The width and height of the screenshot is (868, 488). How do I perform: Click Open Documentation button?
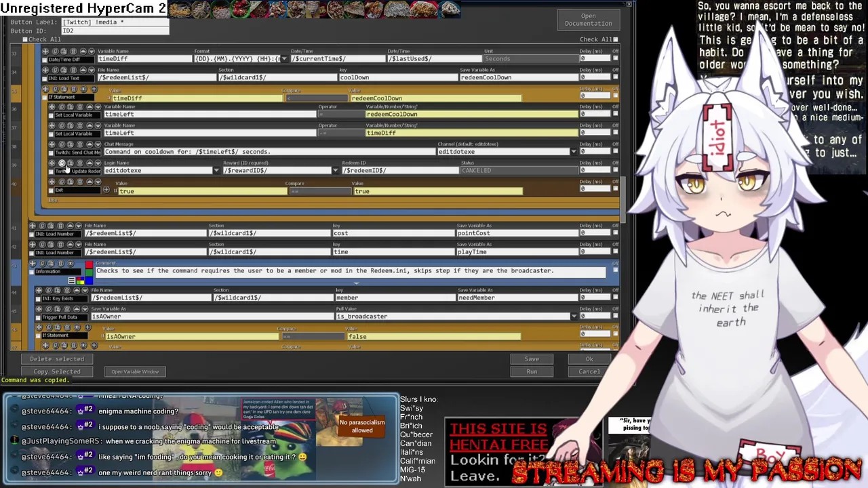(x=588, y=20)
